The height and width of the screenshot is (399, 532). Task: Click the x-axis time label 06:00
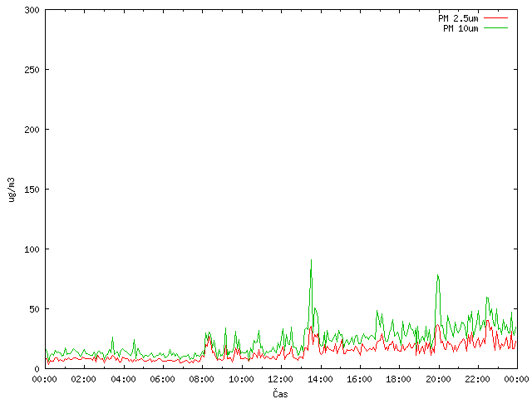click(x=163, y=379)
